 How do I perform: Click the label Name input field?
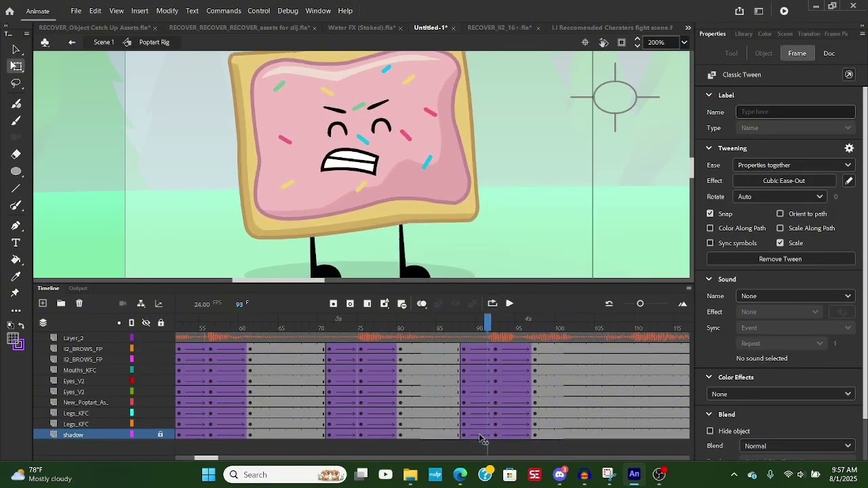[x=795, y=112]
